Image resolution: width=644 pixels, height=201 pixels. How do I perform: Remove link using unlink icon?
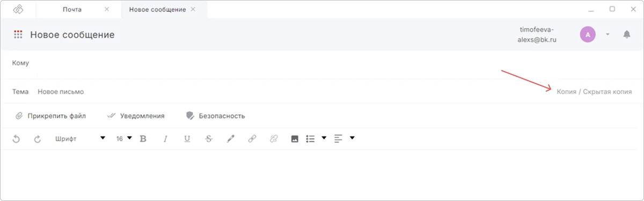tap(273, 139)
